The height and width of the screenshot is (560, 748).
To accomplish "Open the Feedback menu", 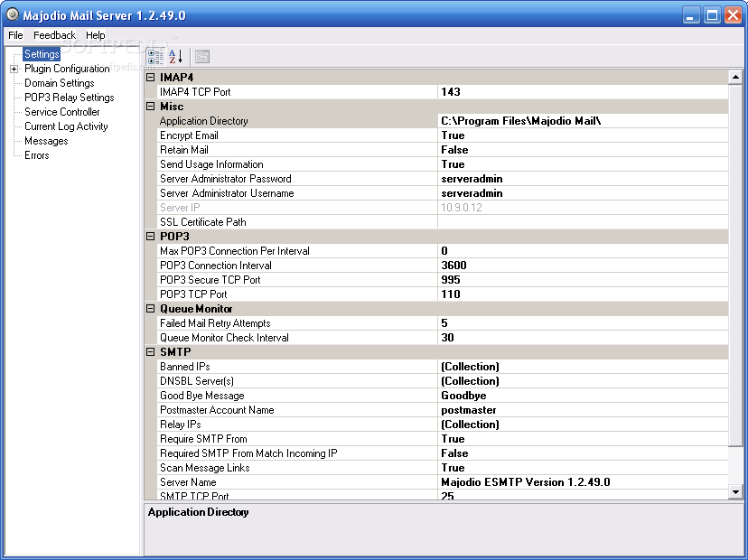I will tap(54, 35).
